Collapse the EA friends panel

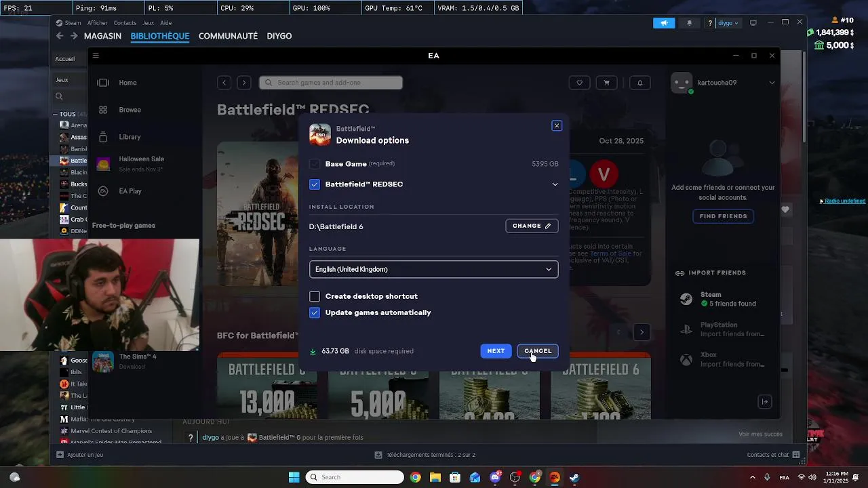(765, 402)
